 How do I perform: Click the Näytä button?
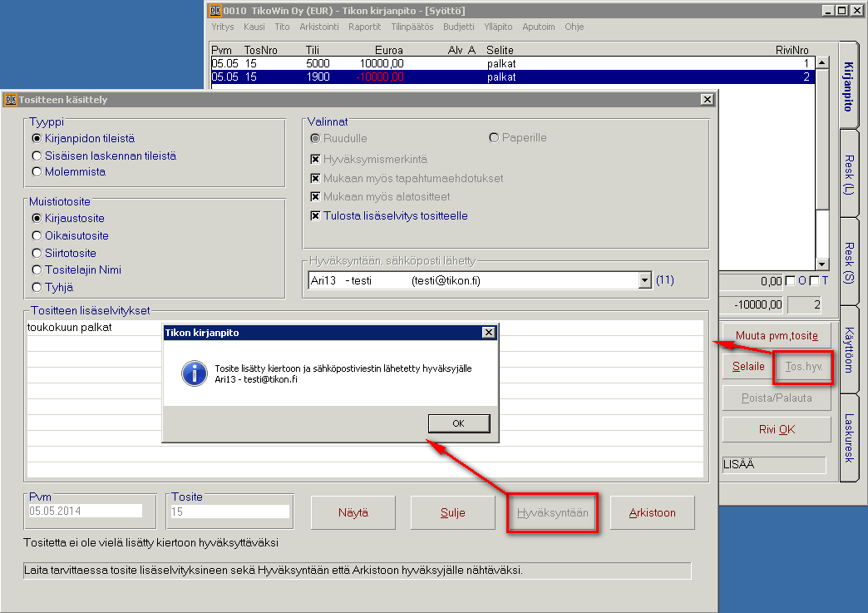pyautogui.click(x=353, y=512)
